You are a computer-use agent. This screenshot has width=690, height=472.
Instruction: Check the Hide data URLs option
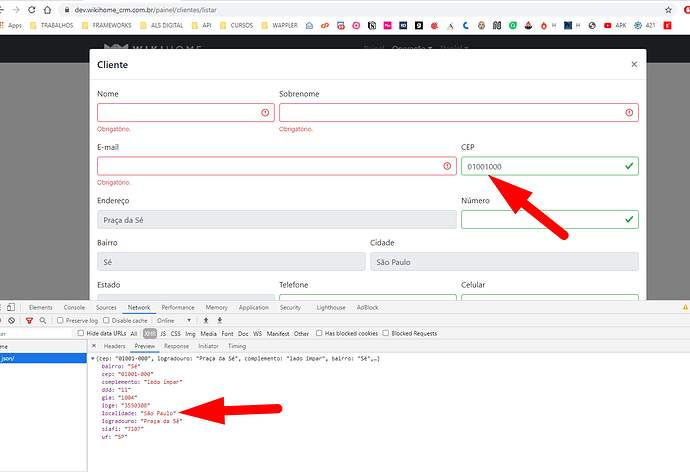(x=80, y=333)
